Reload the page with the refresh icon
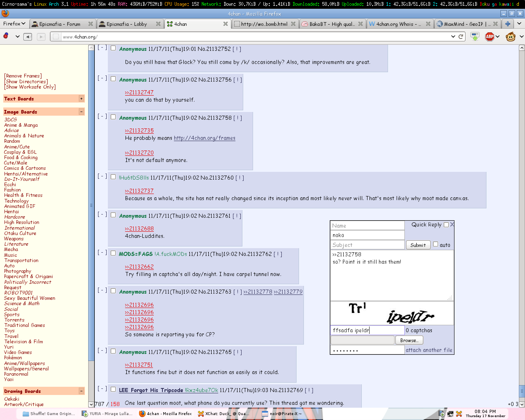Image resolution: width=525 pixels, height=420 pixels. [x=461, y=37]
